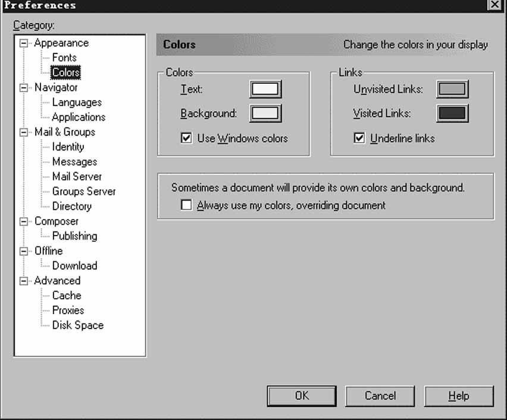The image size is (507, 420).
Task: Open the Text color swatch
Action: (x=265, y=89)
